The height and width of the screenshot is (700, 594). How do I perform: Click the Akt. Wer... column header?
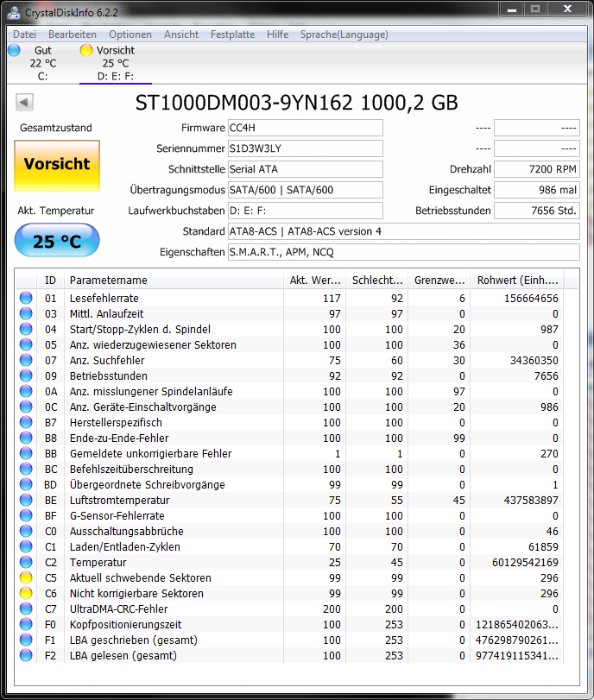click(x=315, y=281)
